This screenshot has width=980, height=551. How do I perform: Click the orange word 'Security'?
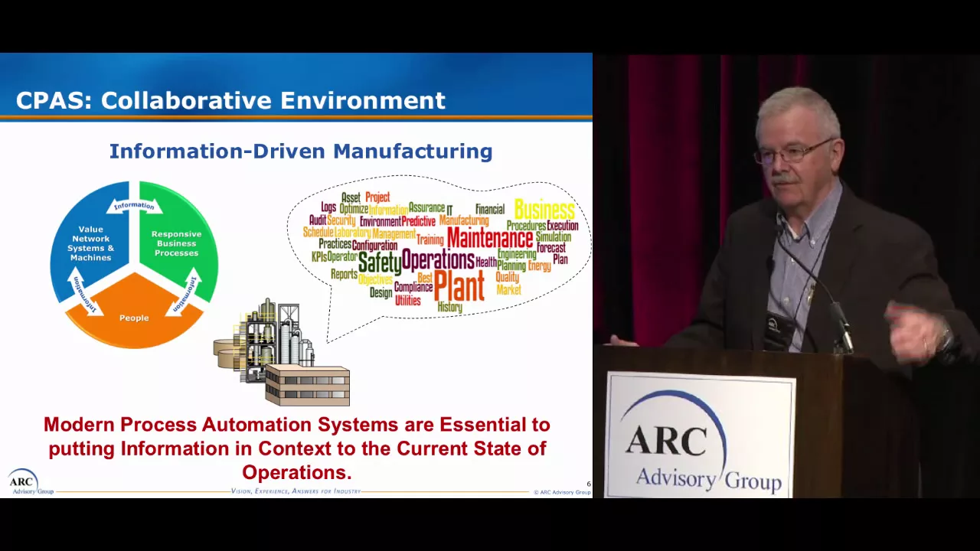click(341, 221)
